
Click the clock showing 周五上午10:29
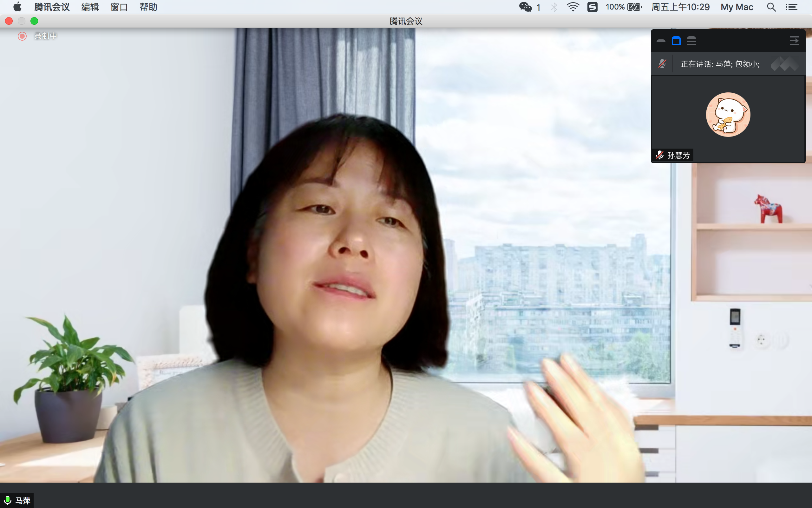point(680,7)
